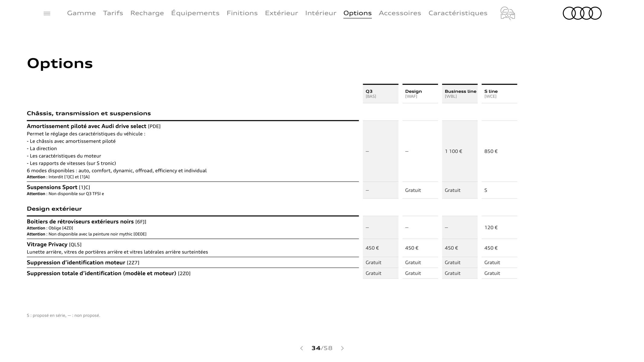This screenshot has width=644, height=362.
Task: Click 'Les rapports de vitesses (sur S tronic)'
Action: tap(72, 164)
